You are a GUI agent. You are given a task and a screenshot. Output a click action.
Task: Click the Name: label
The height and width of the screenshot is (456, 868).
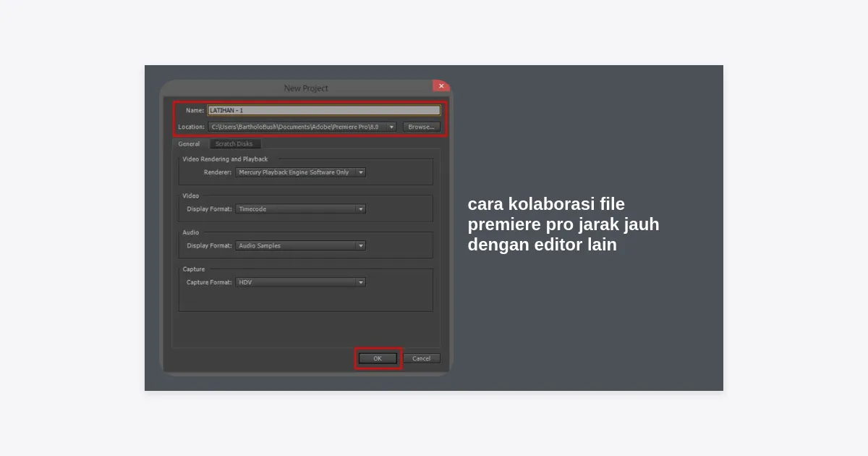(195, 111)
